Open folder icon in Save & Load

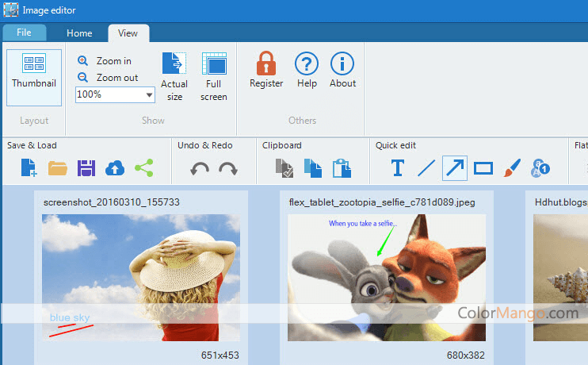pyautogui.click(x=57, y=168)
